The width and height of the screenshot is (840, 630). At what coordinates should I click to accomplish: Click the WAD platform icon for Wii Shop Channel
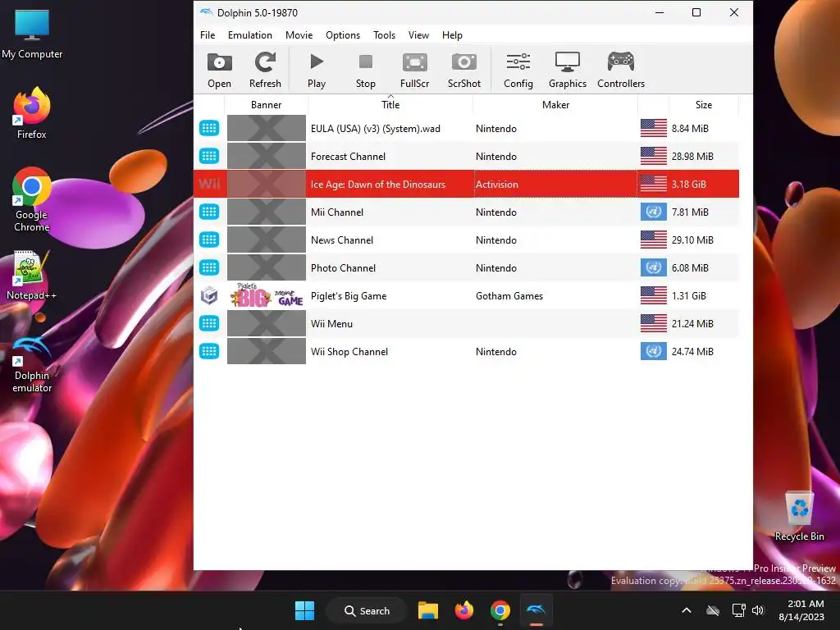coord(209,351)
